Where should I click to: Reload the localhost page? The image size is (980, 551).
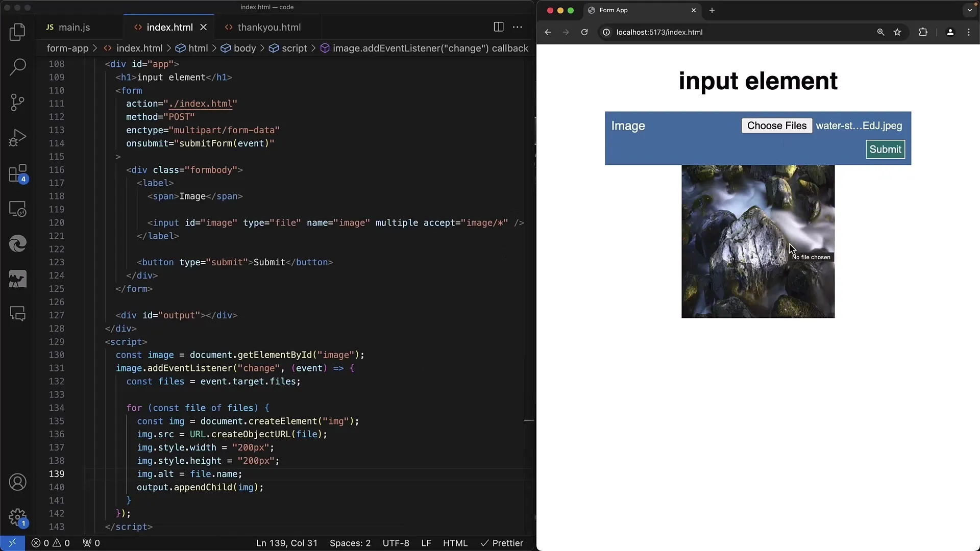click(584, 32)
